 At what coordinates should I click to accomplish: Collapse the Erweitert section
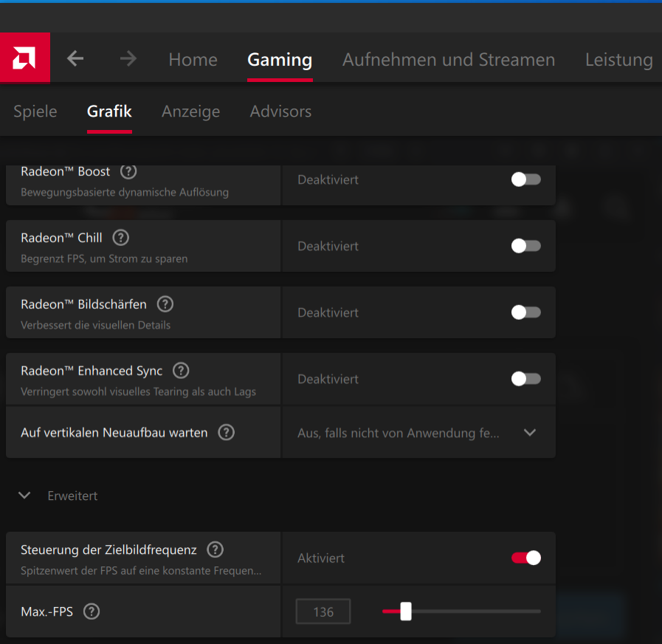24,496
